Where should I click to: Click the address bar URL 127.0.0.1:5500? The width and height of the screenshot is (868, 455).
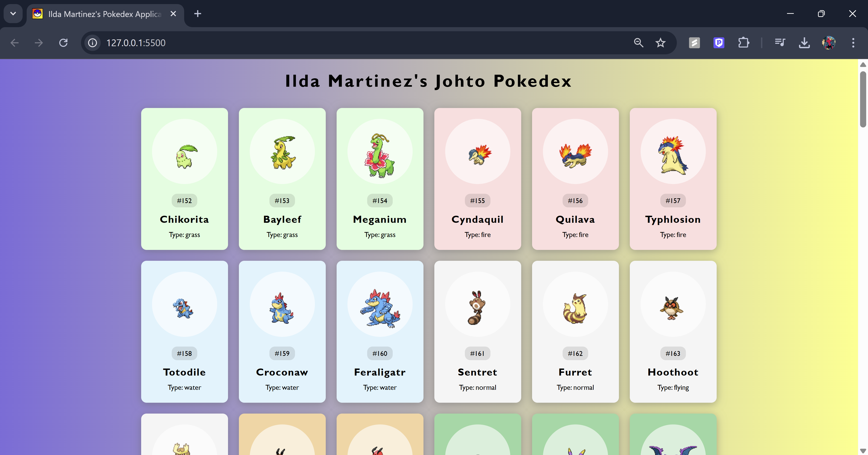pyautogui.click(x=136, y=43)
